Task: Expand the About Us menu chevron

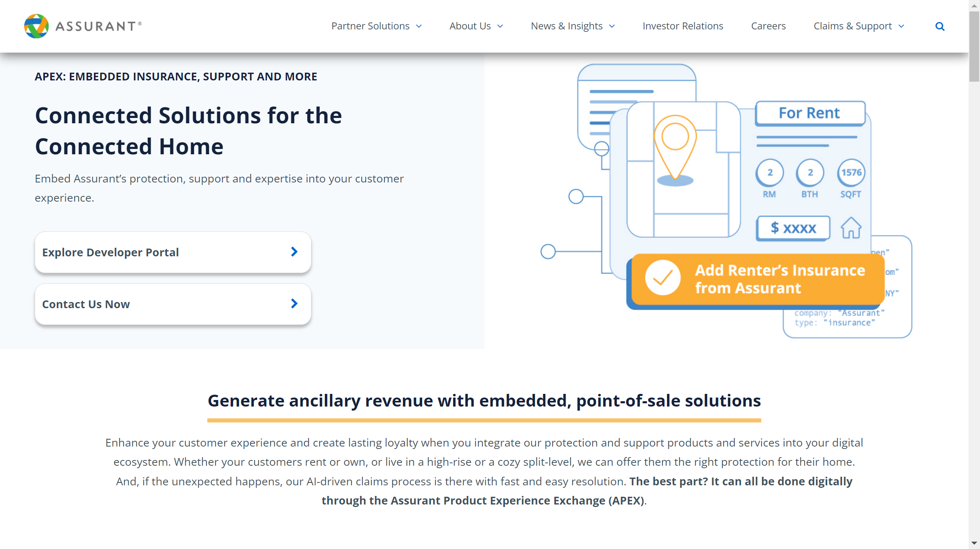Action: [x=500, y=27]
